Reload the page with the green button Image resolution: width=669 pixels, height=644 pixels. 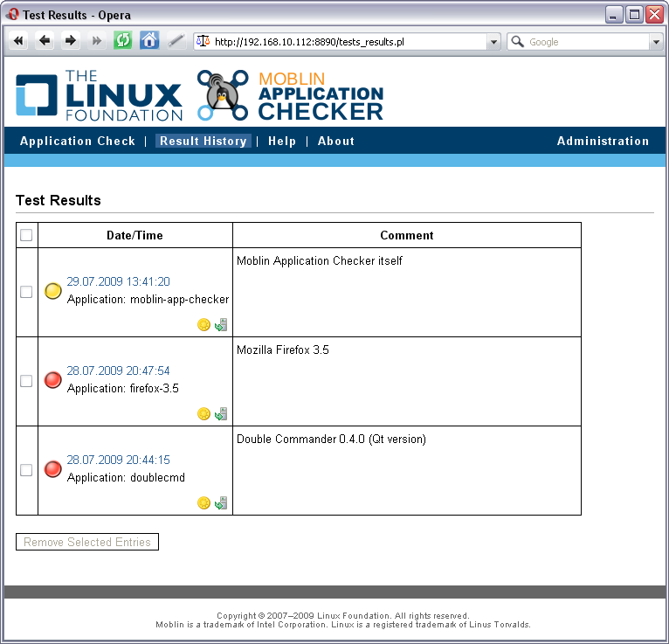click(x=123, y=41)
